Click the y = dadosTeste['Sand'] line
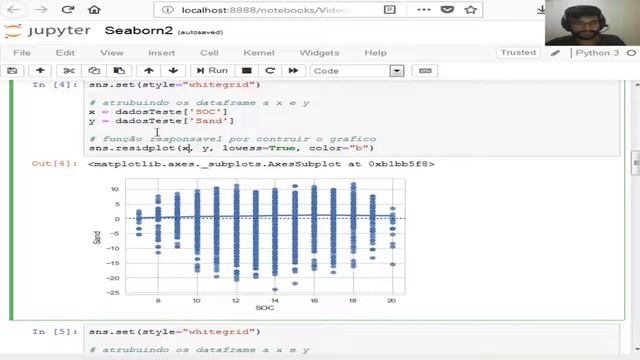 point(162,121)
